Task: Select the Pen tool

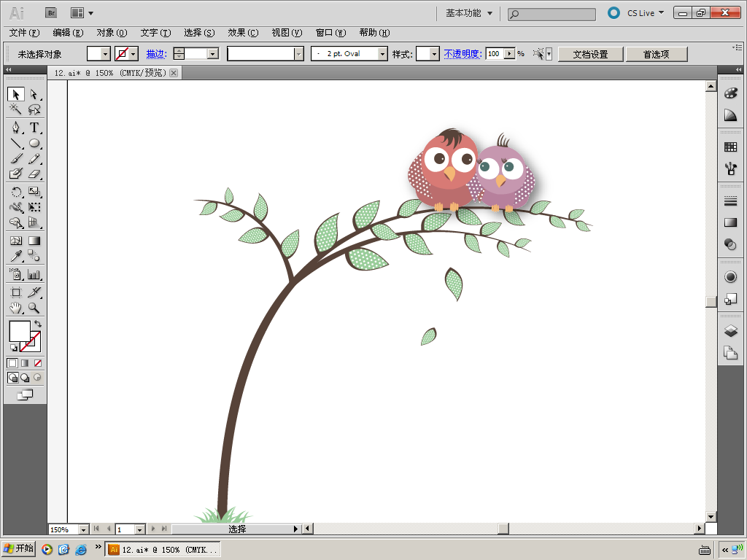Action: tap(15, 128)
